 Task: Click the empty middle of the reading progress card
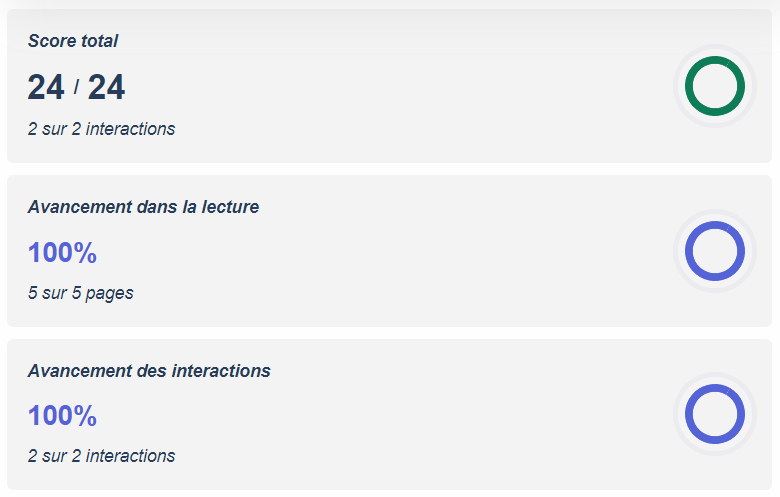(x=400, y=251)
